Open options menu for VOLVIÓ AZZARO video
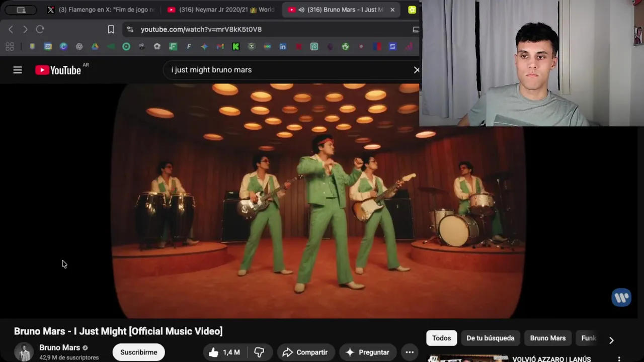Viewport: 644px width, 362px height. 619,359
